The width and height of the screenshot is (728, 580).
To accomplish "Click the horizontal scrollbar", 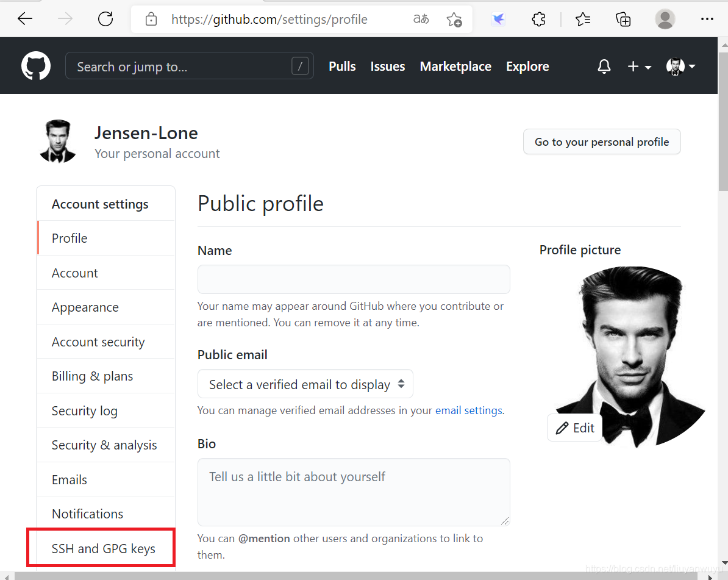I will point(355,576).
